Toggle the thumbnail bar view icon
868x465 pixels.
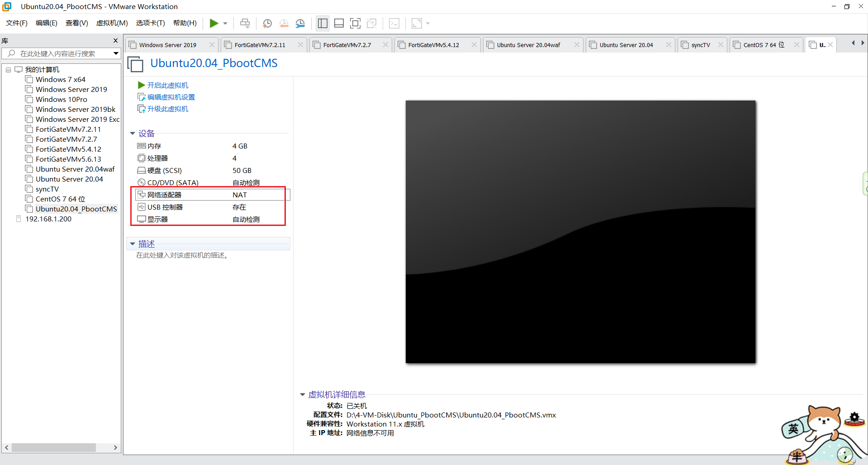click(339, 23)
